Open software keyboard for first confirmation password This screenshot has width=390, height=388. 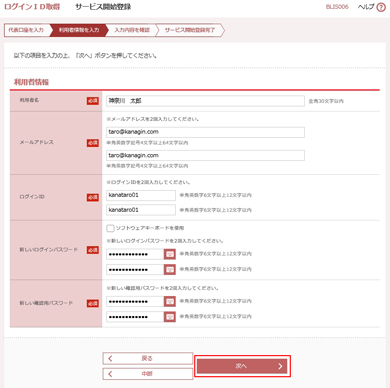[170, 301]
